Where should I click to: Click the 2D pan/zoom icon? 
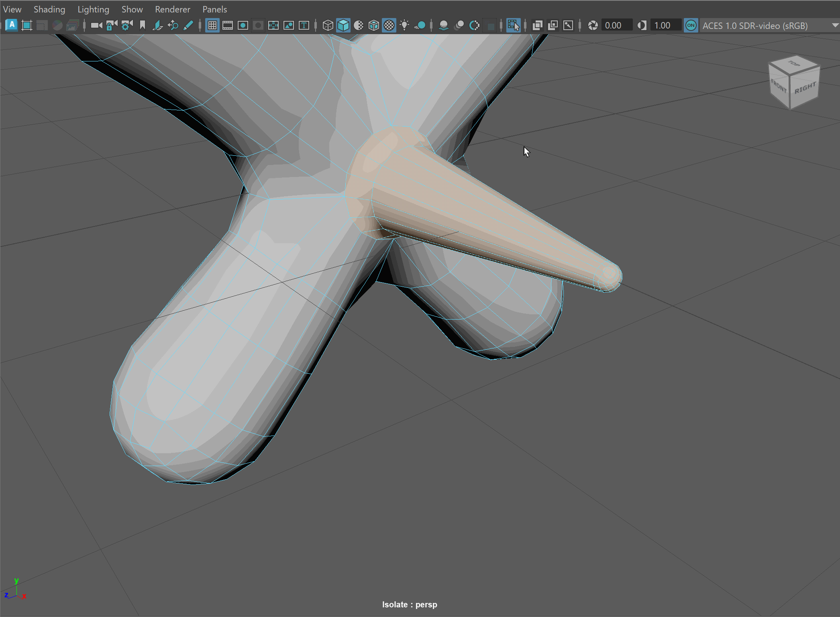(x=173, y=25)
